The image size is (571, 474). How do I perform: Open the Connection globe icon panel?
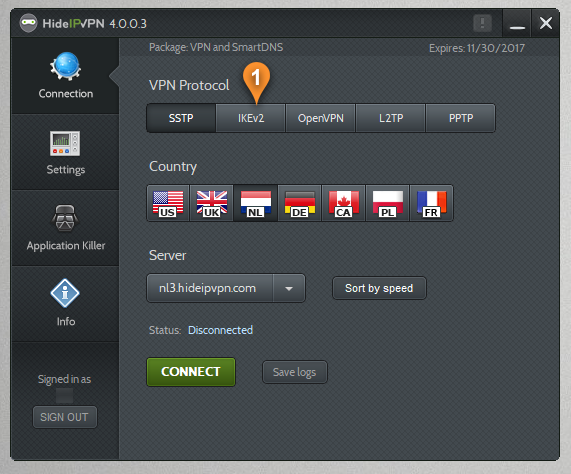(x=66, y=66)
